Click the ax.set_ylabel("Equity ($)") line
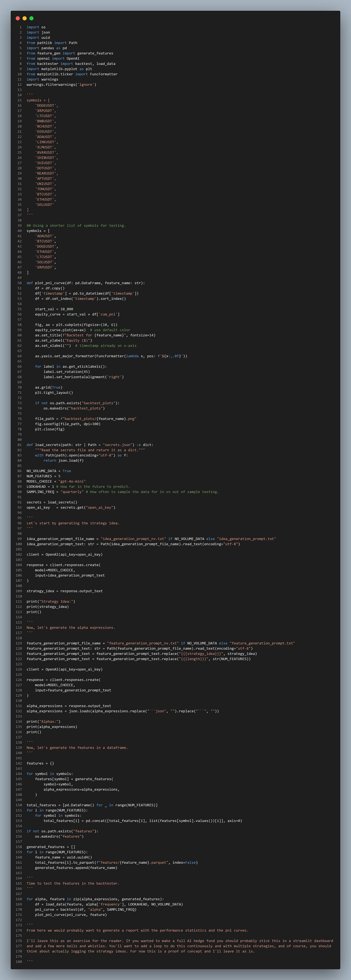This screenshot has width=351, height=980. tap(63, 340)
